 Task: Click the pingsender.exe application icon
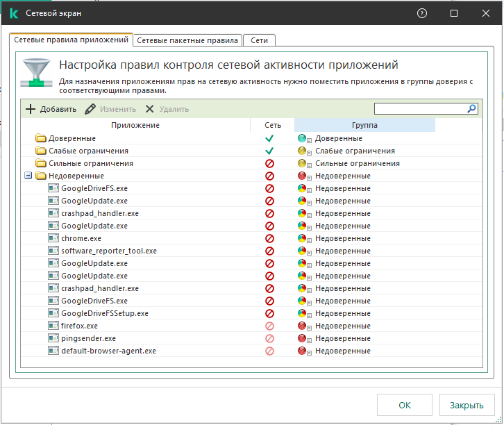coord(53,338)
